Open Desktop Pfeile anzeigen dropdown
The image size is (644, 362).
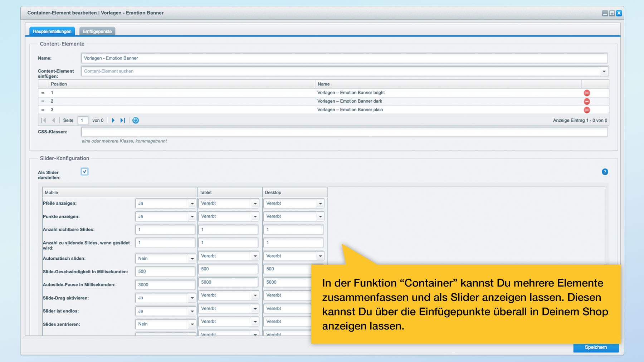click(x=320, y=204)
